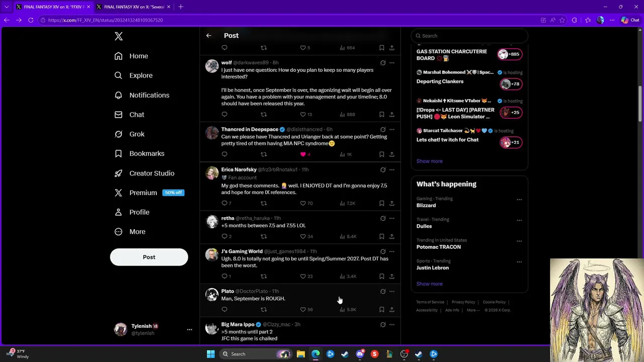The width and height of the screenshot is (644, 362).
Task: Open Premium 50% off offer
Action: pos(149,193)
